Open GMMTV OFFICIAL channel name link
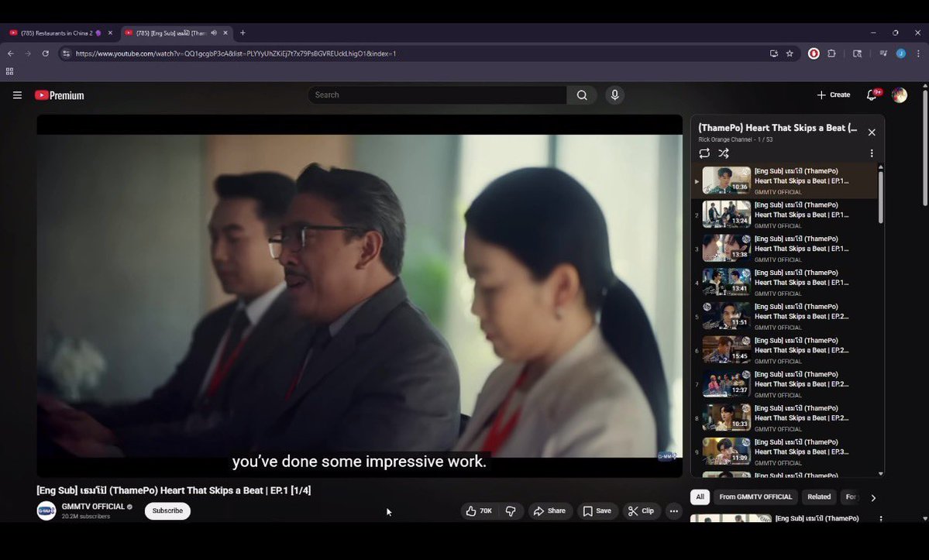The image size is (929, 560). click(93, 507)
